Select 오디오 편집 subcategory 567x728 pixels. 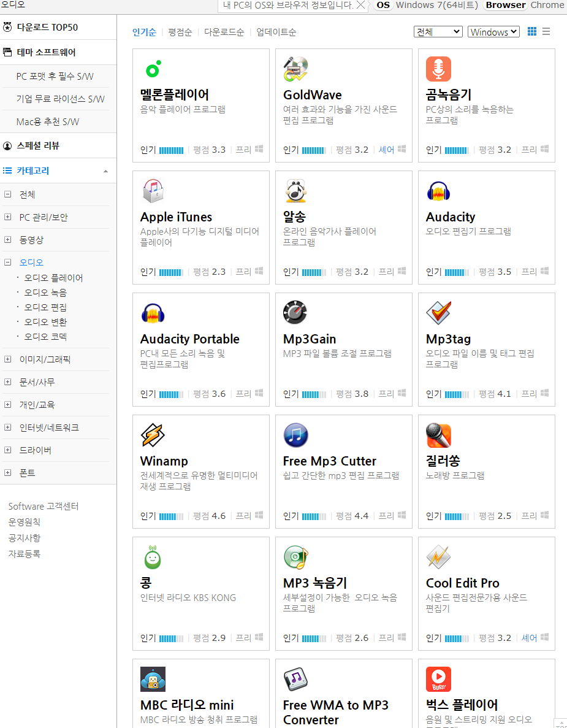click(x=45, y=307)
